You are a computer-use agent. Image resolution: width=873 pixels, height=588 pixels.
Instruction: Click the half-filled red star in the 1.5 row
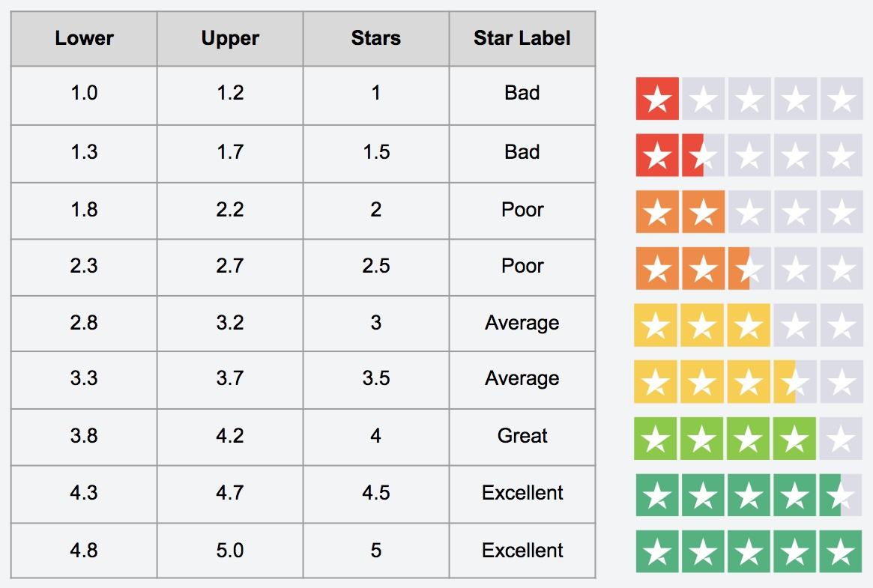point(703,156)
